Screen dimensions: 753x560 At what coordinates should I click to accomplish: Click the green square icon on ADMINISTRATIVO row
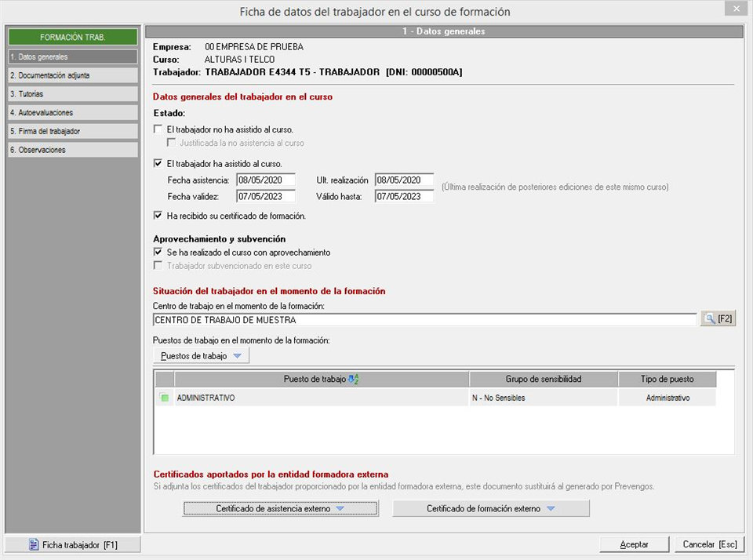(x=164, y=398)
